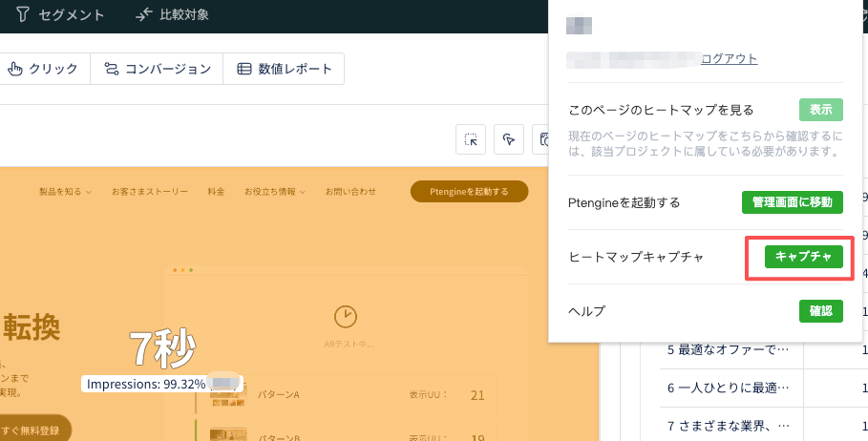
Task: Switch to the クリック heatmap tab
Action: pyautogui.click(x=43, y=69)
